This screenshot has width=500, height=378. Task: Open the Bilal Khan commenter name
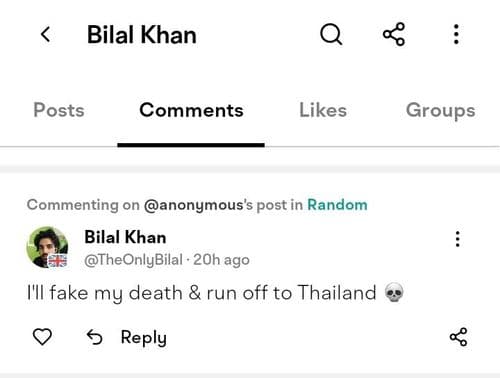[125, 237]
